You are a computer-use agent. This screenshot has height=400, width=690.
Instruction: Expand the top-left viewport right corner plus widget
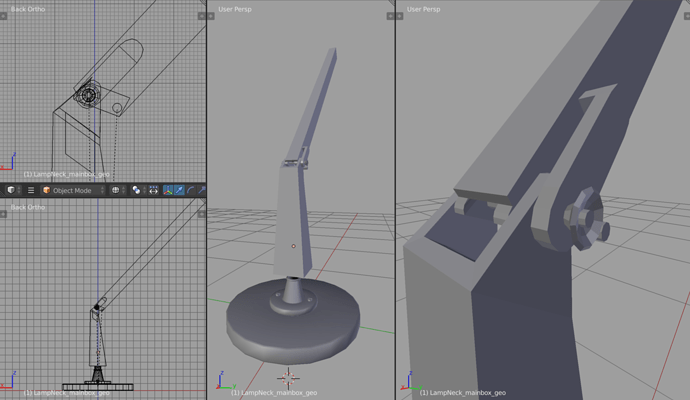pos(202,16)
